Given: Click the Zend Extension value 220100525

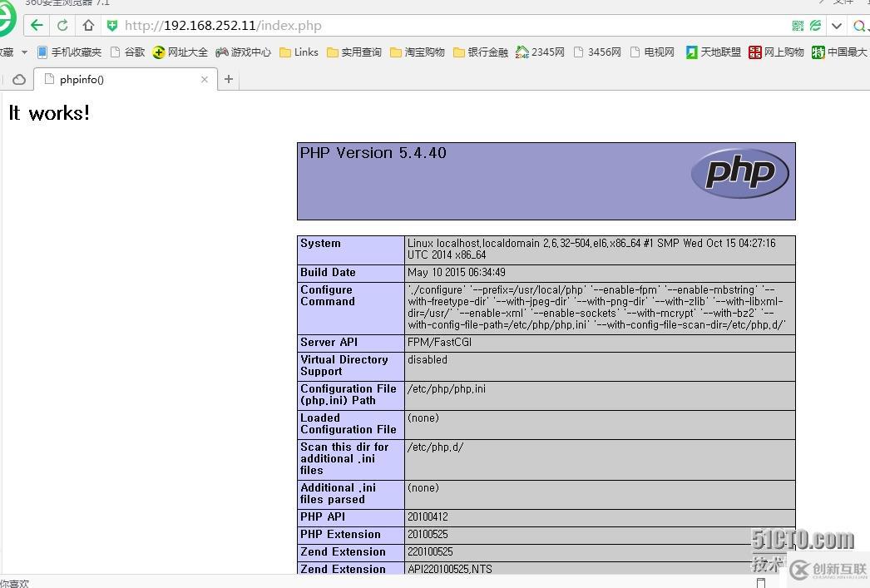Looking at the screenshot, I should tap(430, 552).
